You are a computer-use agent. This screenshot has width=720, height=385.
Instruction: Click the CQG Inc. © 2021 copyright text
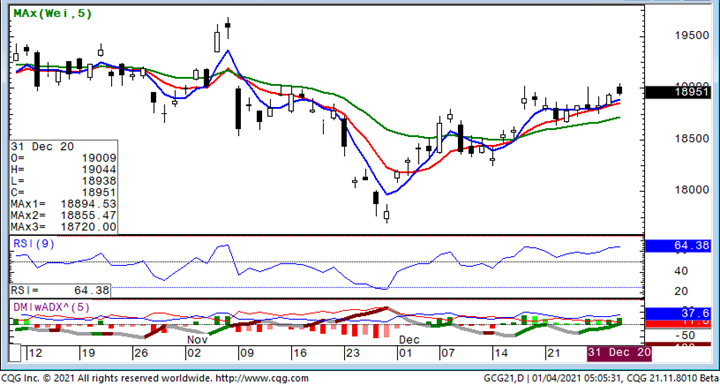[x=38, y=379]
